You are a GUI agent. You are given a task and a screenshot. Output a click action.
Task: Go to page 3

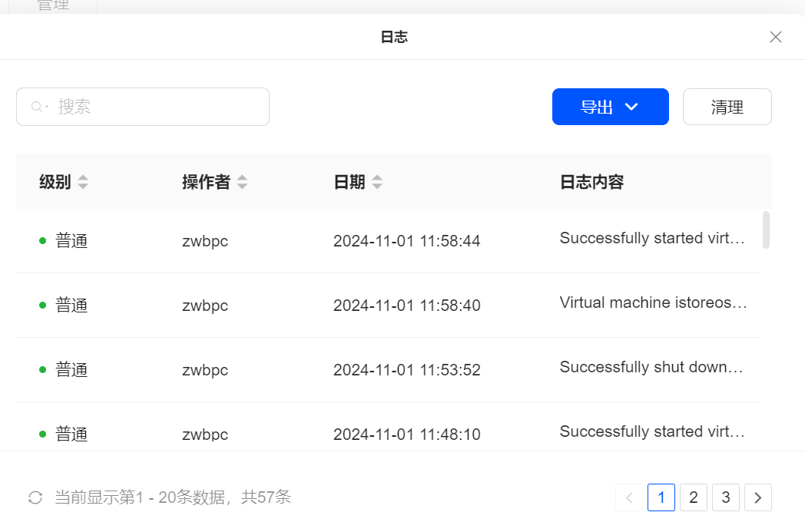(x=725, y=497)
